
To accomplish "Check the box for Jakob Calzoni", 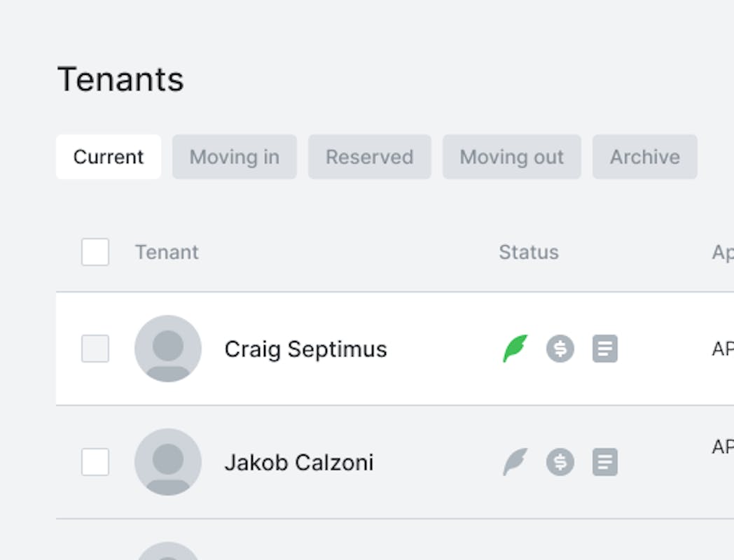I will click(95, 462).
